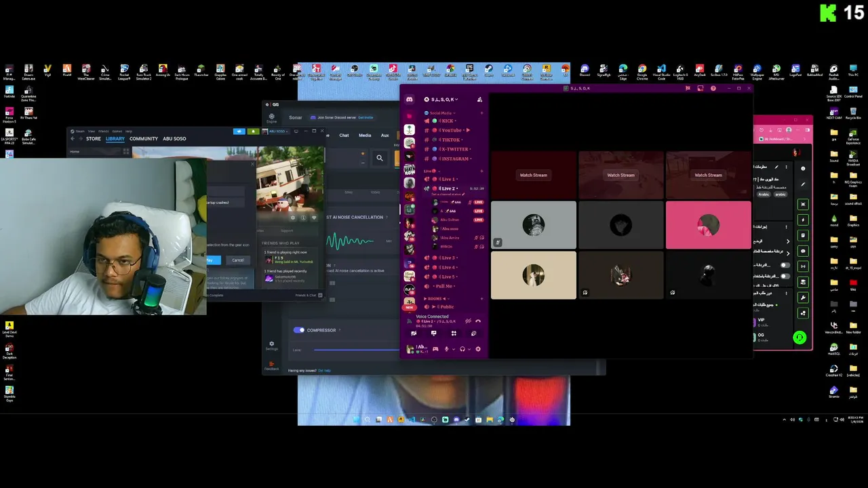Open Steam Games menu
Screen dimensions: 868x488
pyautogui.click(x=117, y=131)
